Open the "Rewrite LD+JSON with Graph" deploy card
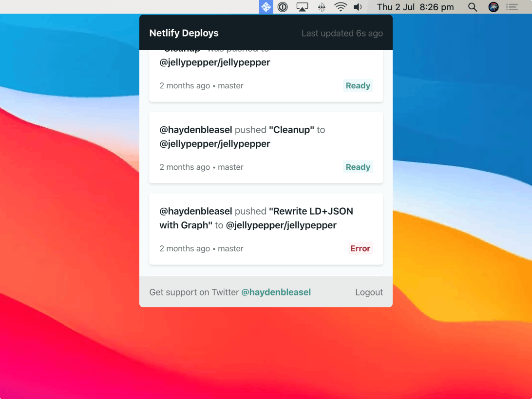This screenshot has width=532, height=399. (x=266, y=229)
